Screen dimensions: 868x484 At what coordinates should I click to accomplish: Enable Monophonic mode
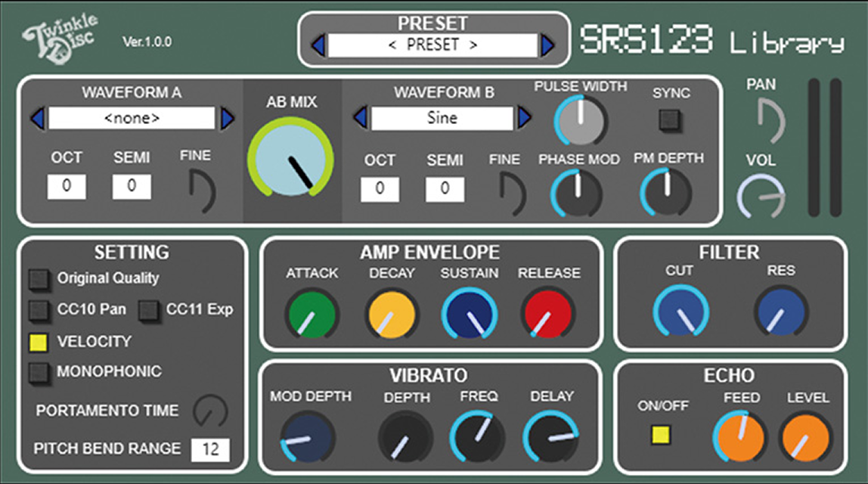[x=39, y=372]
